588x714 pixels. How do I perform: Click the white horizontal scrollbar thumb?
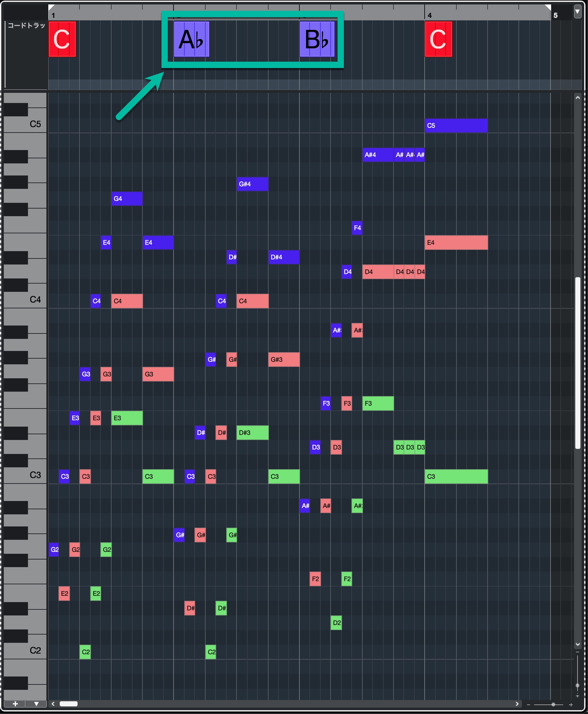pos(69,704)
